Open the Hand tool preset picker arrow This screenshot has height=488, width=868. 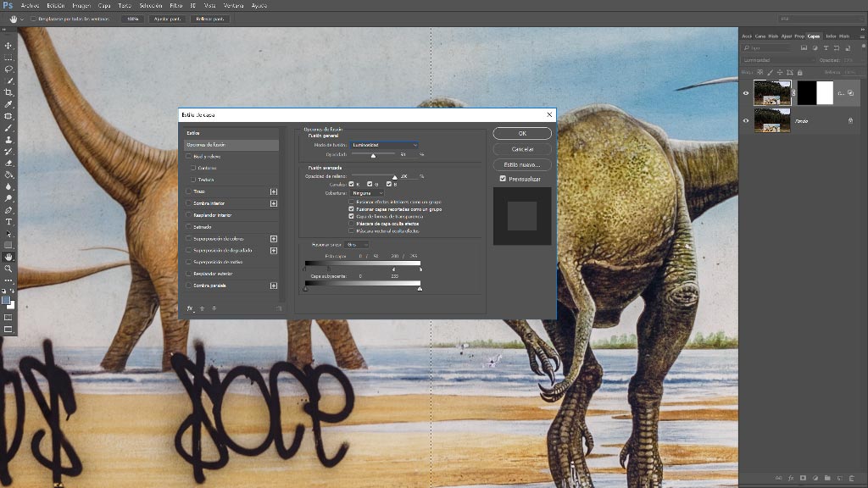[22, 19]
